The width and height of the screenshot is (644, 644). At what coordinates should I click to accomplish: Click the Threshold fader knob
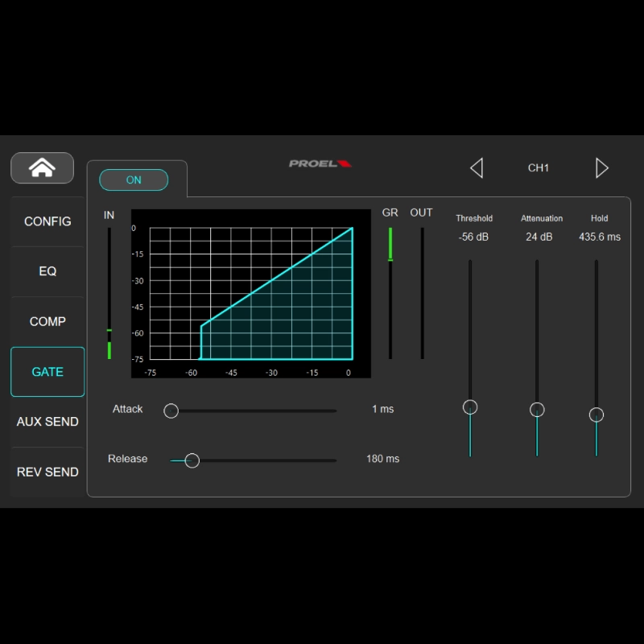(470, 408)
